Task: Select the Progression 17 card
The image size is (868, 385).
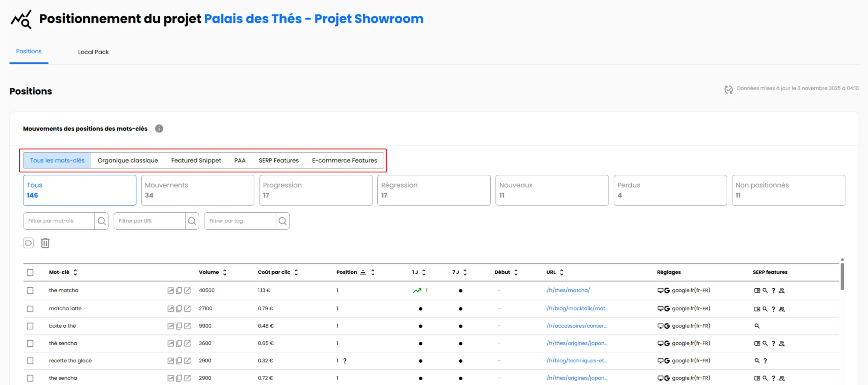Action: coord(316,190)
